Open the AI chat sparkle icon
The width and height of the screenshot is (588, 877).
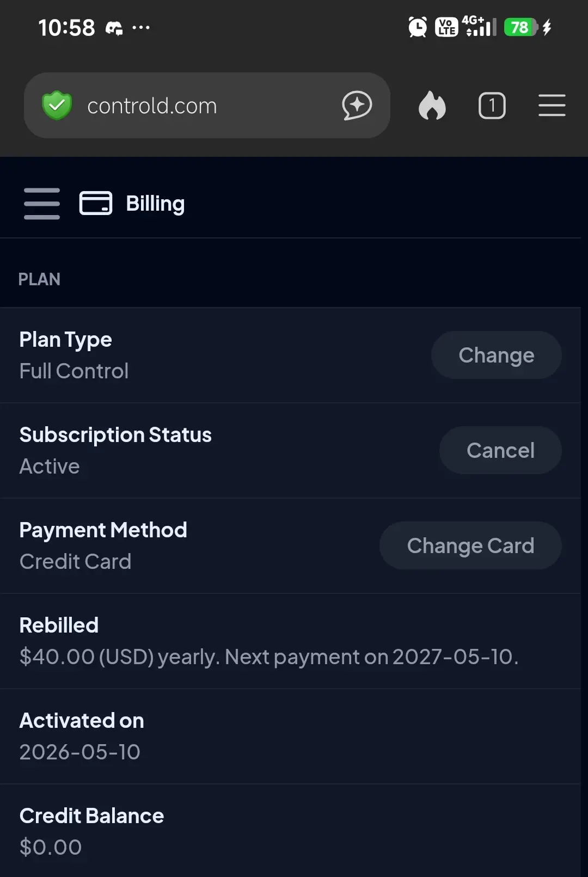pyautogui.click(x=357, y=105)
